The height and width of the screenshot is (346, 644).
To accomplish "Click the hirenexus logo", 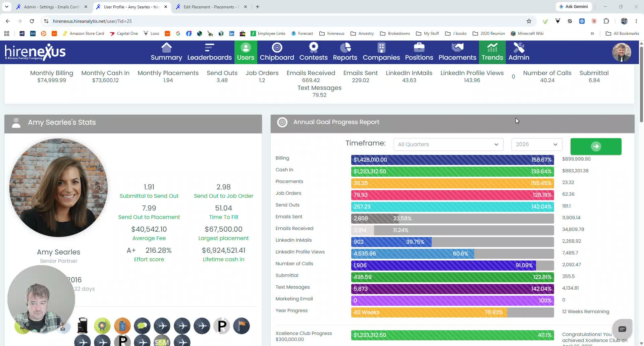I will 35,52.
